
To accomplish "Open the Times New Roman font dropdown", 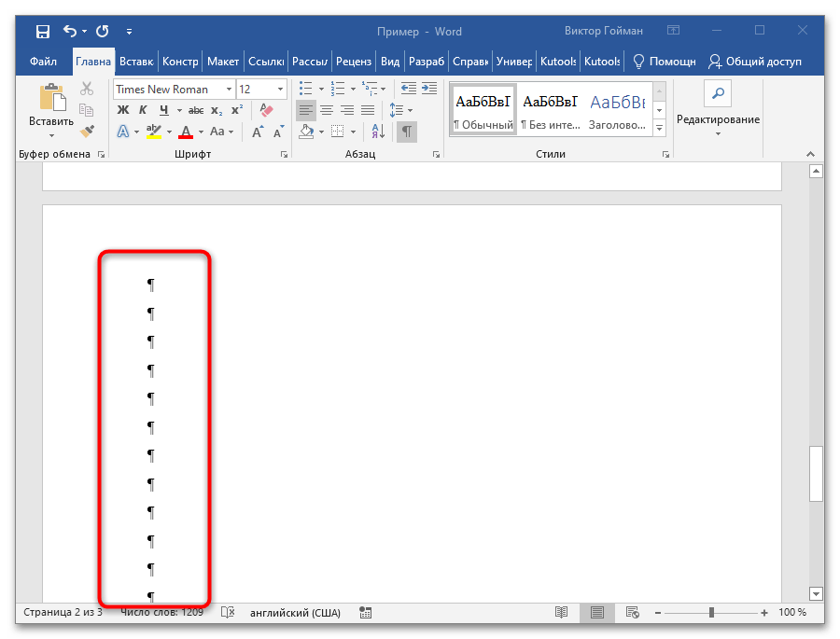I will click(230, 90).
